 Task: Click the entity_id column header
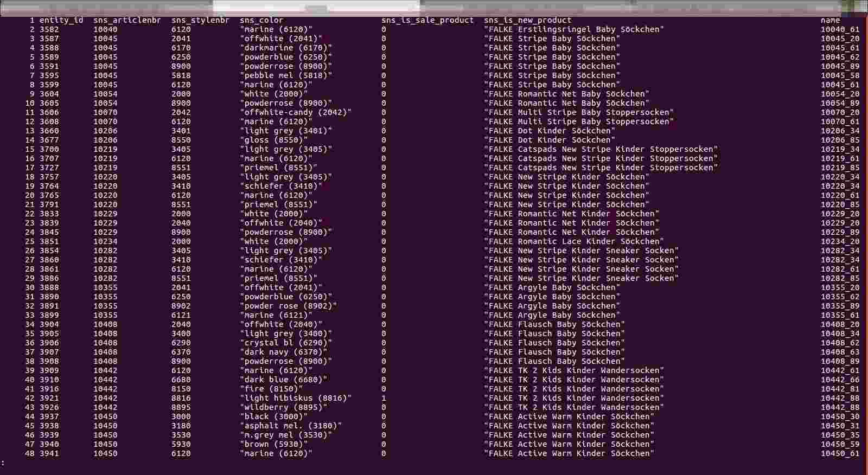[x=61, y=20]
